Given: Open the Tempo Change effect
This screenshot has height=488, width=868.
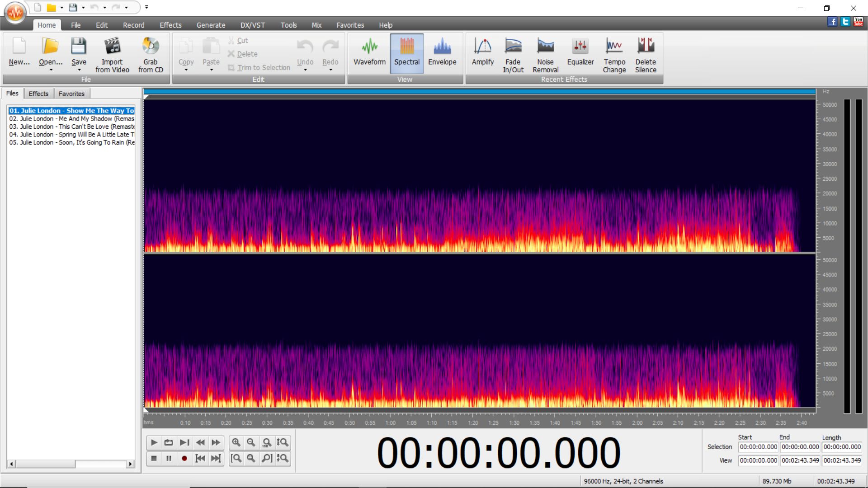Looking at the screenshot, I should click(614, 55).
